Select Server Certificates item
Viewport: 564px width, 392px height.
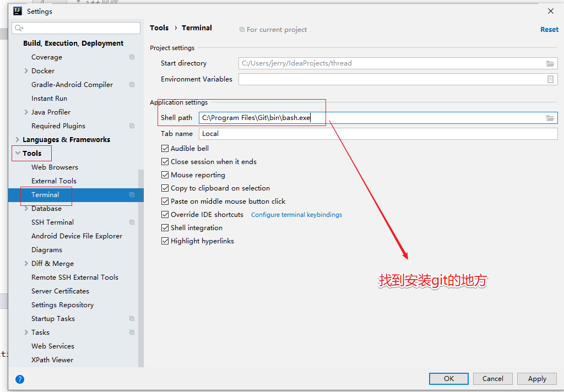[60, 291]
